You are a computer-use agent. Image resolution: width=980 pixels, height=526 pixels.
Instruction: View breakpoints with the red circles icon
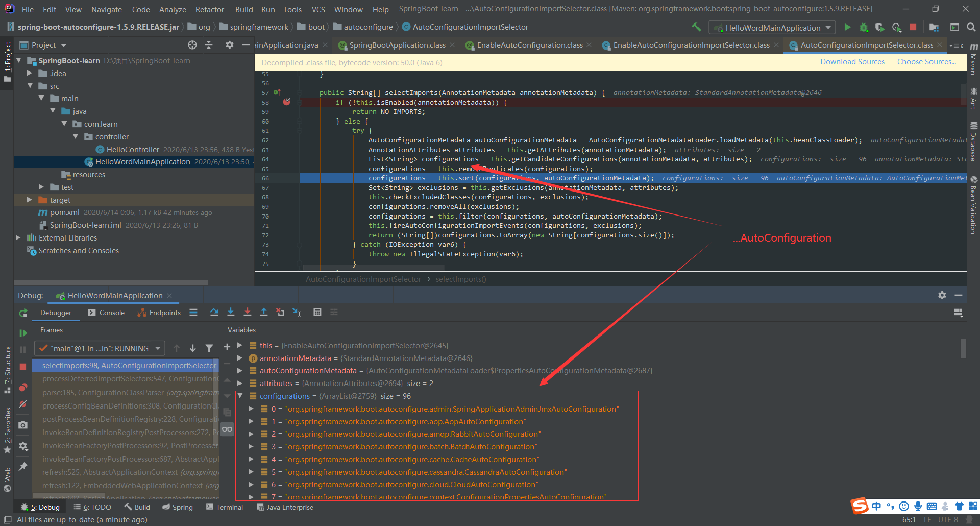click(x=23, y=387)
